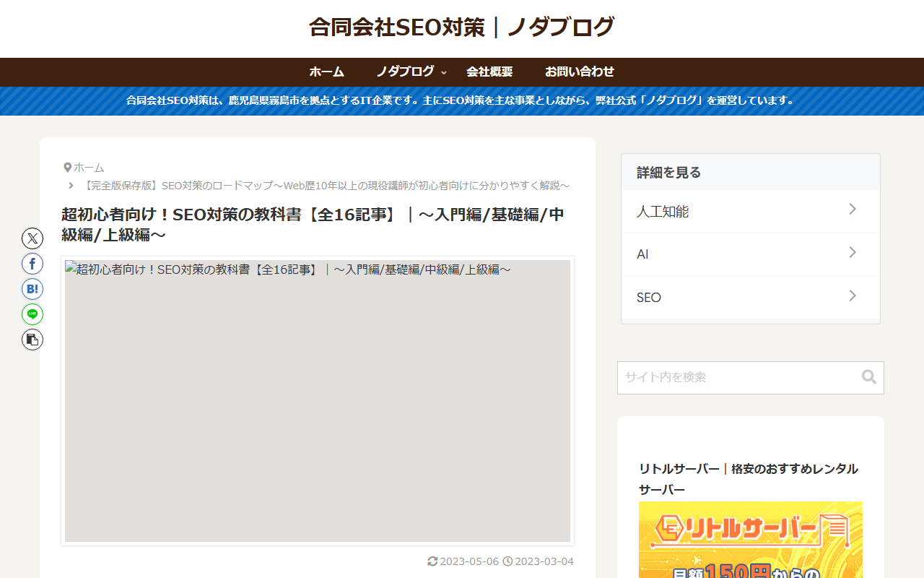Go to ホーム in navigation bar
The image size is (924, 578).
pos(326,72)
